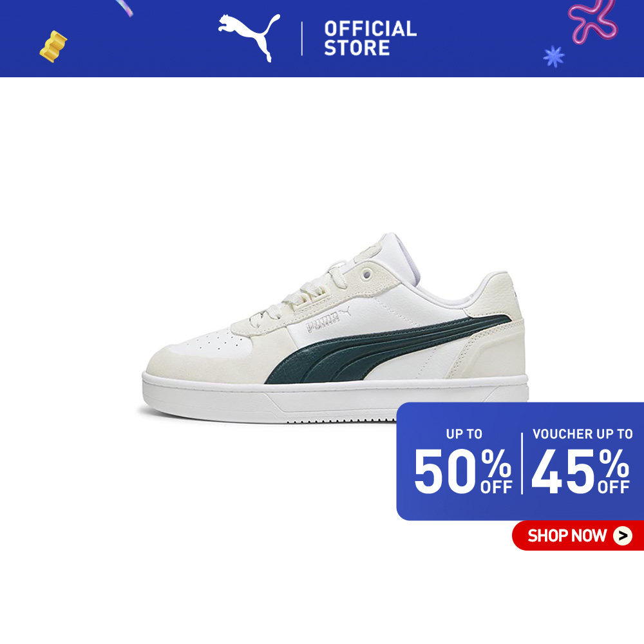Click the blue header banner background
The height and width of the screenshot is (644, 644).
pyautogui.click(x=321, y=38)
